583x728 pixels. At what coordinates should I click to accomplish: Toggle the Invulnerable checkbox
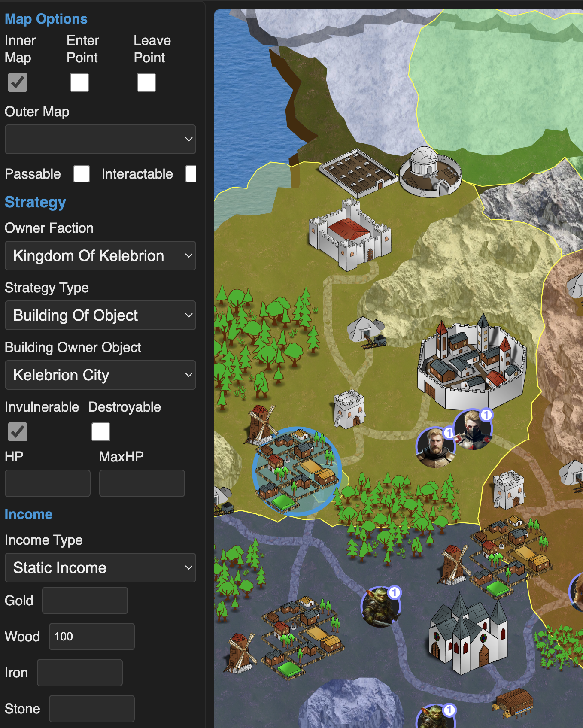[x=18, y=432]
